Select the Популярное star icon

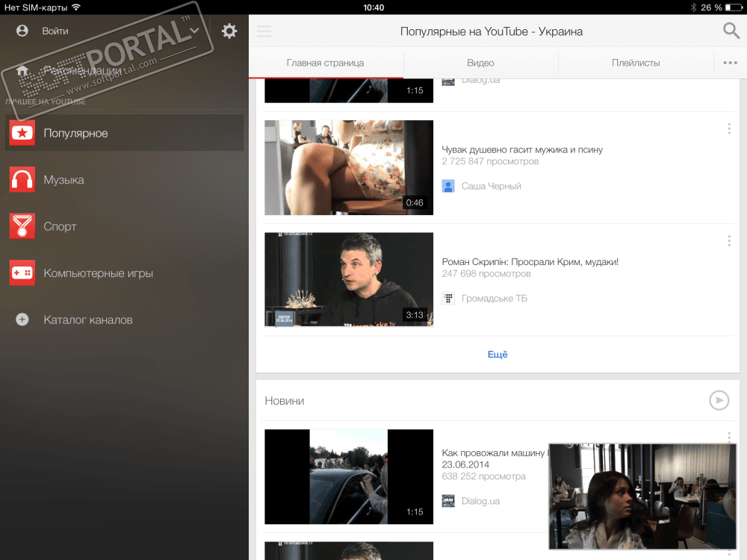coord(22,133)
